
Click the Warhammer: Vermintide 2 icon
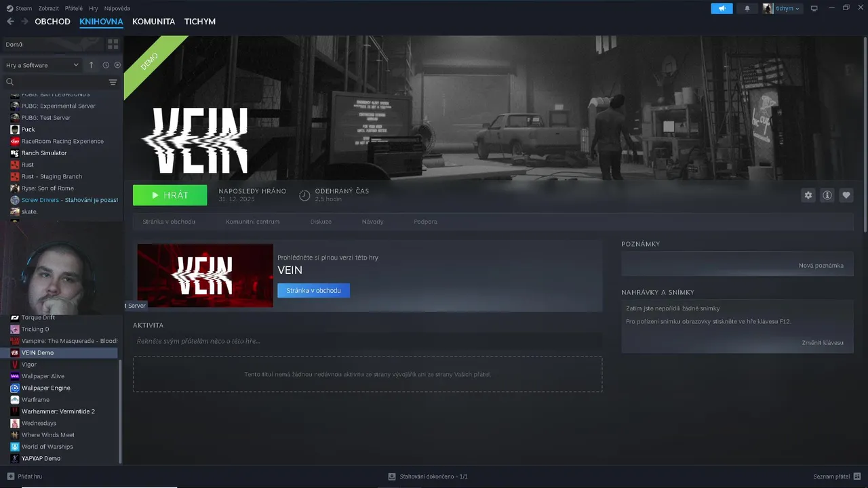point(15,411)
